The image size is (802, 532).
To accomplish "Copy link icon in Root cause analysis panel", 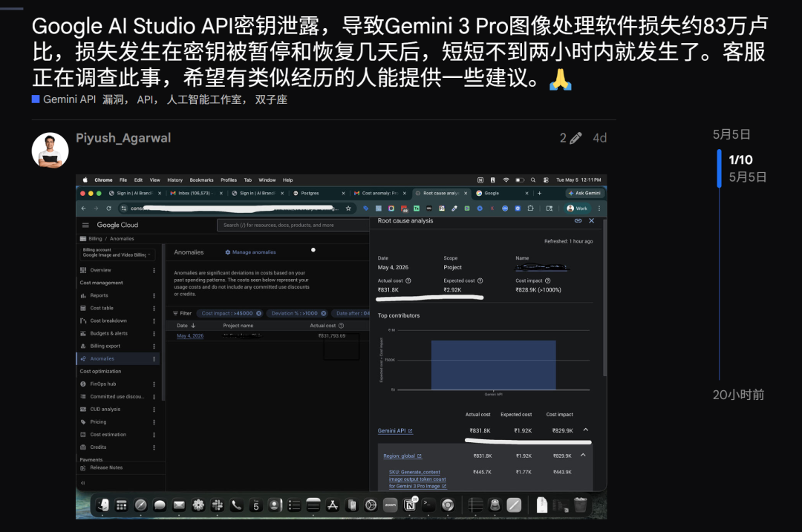I will [578, 221].
